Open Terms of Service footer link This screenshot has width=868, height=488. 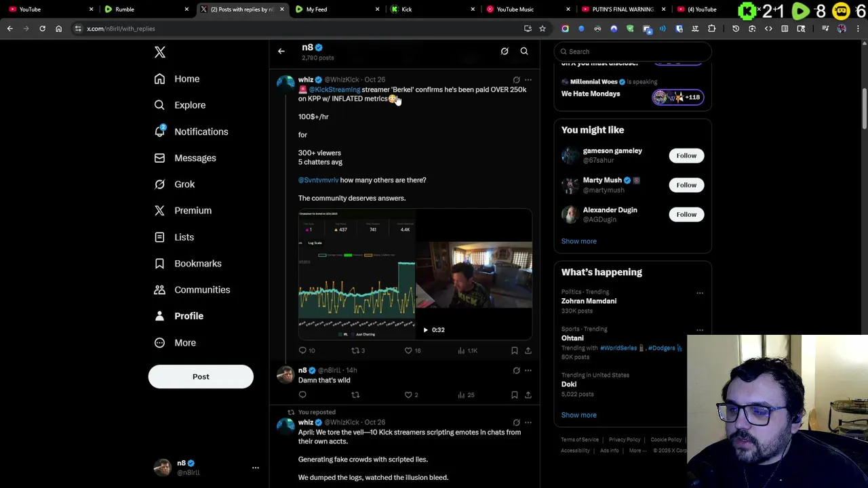(580, 440)
